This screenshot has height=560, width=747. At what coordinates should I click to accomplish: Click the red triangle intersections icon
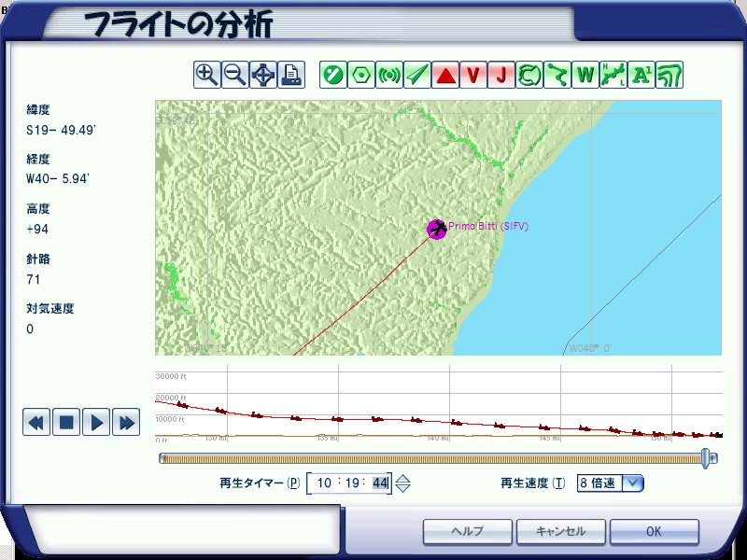445,75
